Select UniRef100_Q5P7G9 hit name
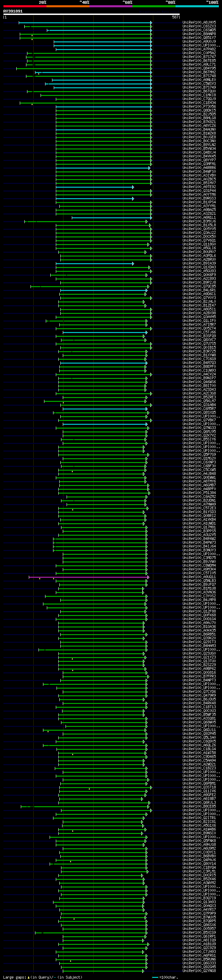 click(x=199, y=455)
